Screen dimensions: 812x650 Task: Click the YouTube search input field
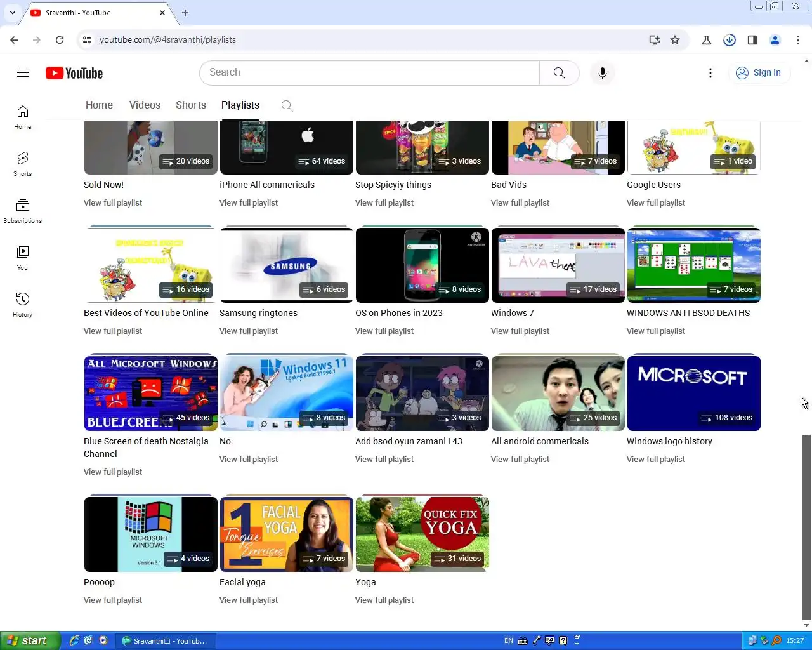click(x=370, y=72)
